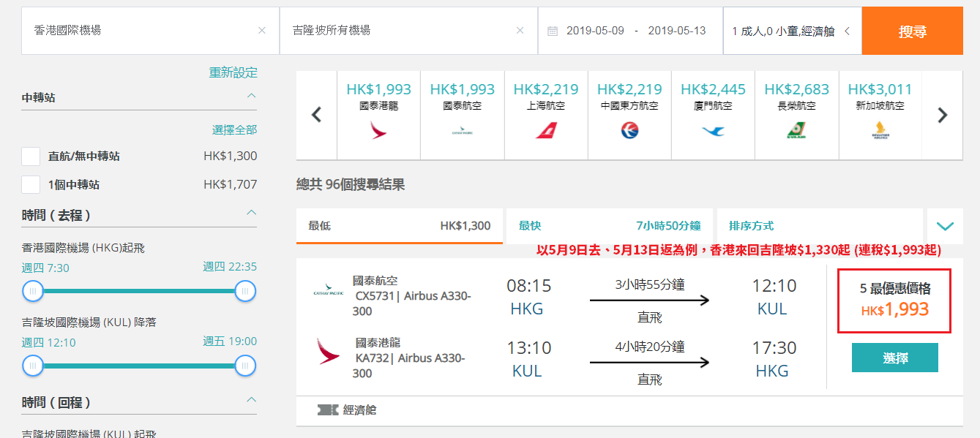Open the calendar icon for travel dates
980x438 pixels.
point(553,31)
